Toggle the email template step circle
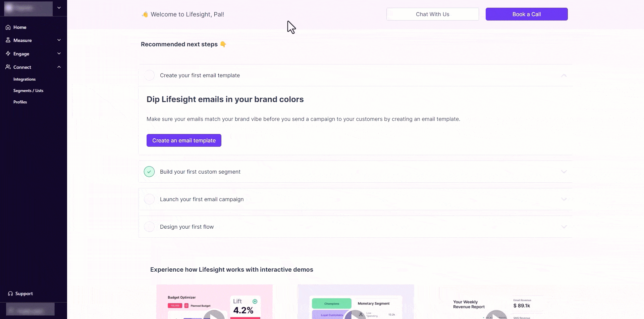Image resolution: width=644 pixels, height=319 pixels. tap(149, 76)
